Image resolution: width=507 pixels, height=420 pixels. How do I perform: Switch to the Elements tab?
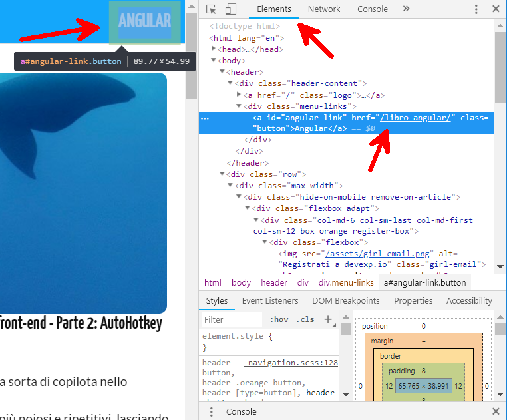pos(274,9)
